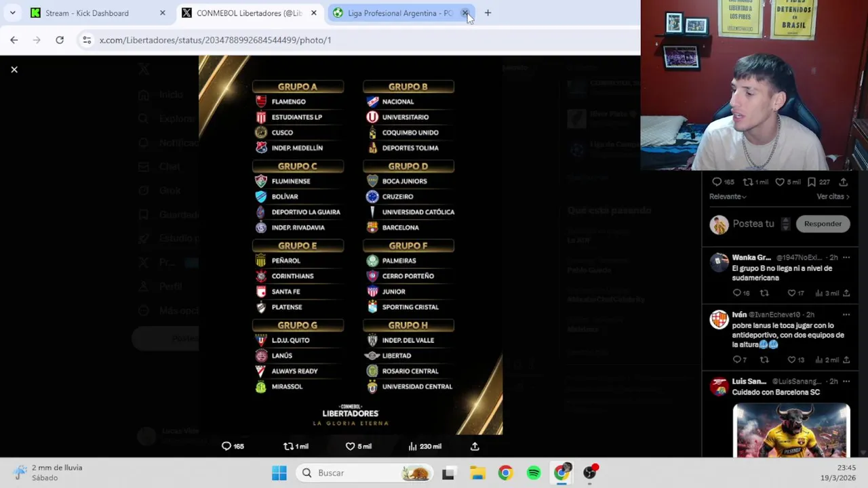Like Wanka Gr... comment with 17
The width and height of the screenshot is (868, 488).
795,293
